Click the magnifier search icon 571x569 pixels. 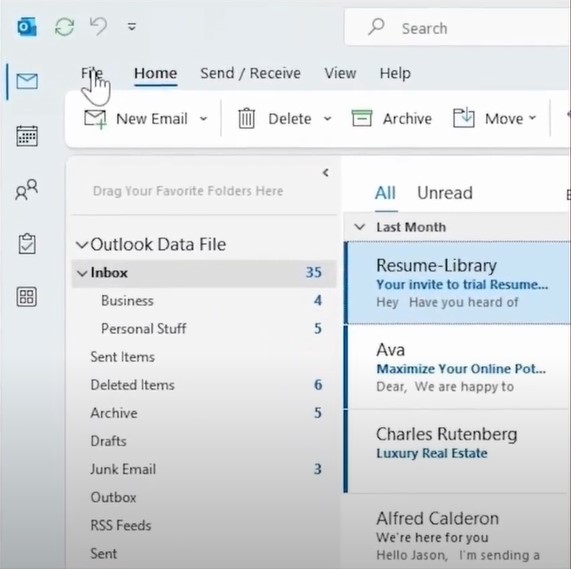(x=376, y=27)
